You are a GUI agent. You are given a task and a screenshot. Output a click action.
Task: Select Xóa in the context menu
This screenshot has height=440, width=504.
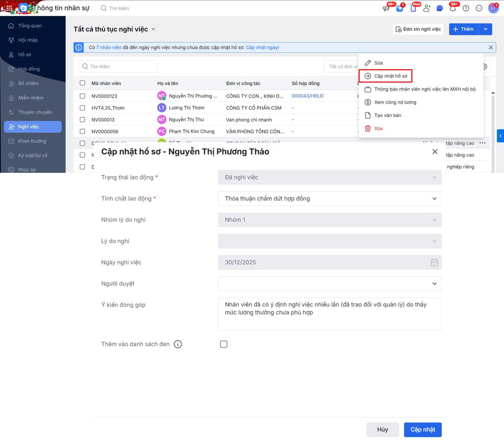coord(378,129)
